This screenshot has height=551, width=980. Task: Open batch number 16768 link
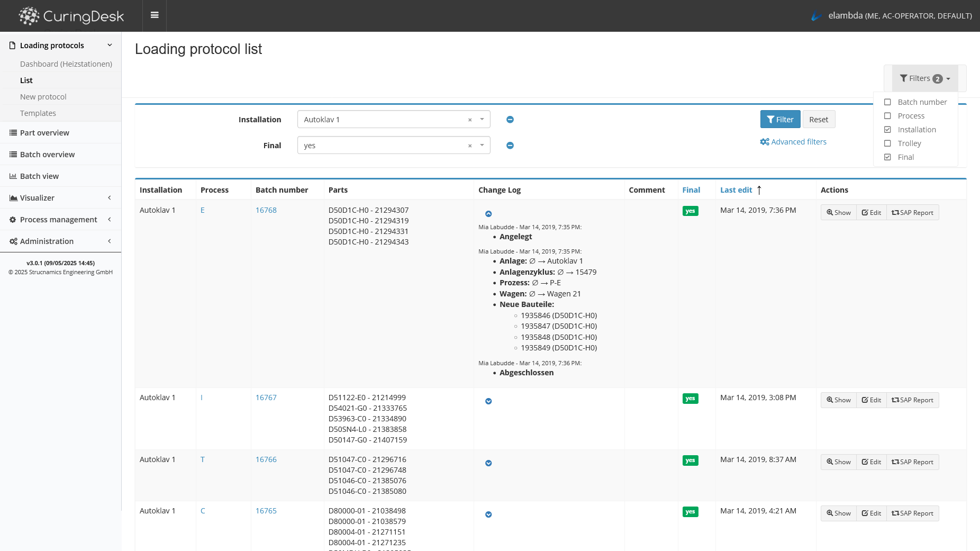point(266,210)
